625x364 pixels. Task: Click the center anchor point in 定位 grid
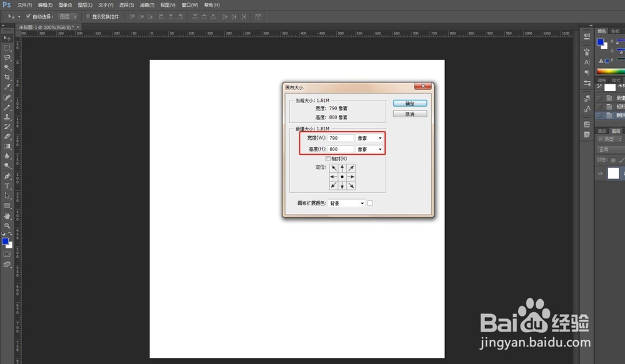pos(342,177)
